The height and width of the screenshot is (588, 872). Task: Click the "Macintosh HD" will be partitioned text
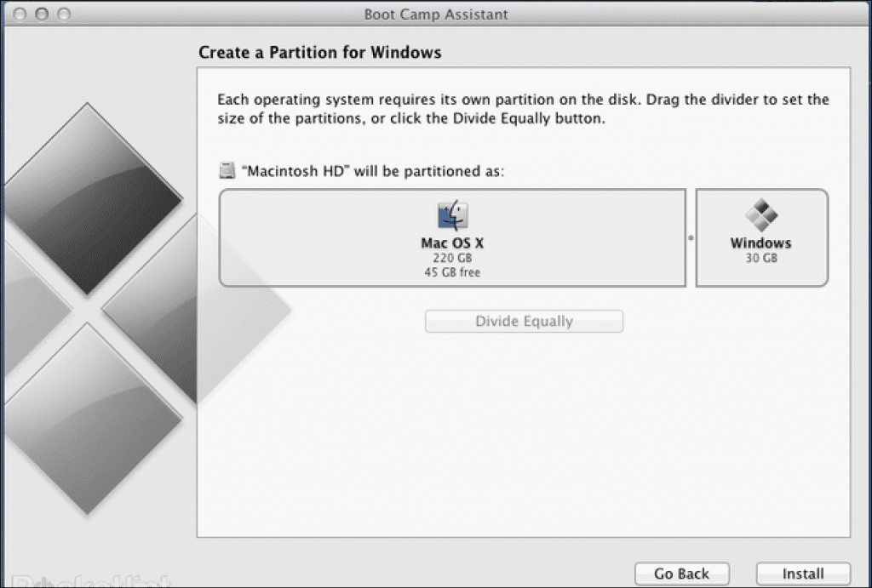(373, 171)
